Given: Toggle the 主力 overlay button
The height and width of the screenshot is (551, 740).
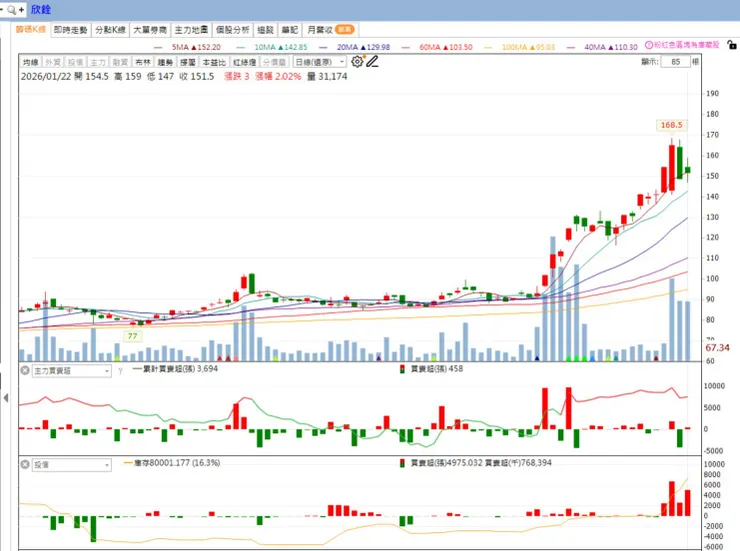Looking at the screenshot, I should tap(98, 62).
